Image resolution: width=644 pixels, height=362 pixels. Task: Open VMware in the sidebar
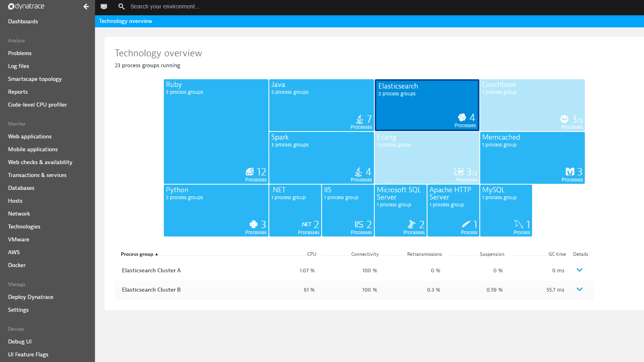[19, 239]
